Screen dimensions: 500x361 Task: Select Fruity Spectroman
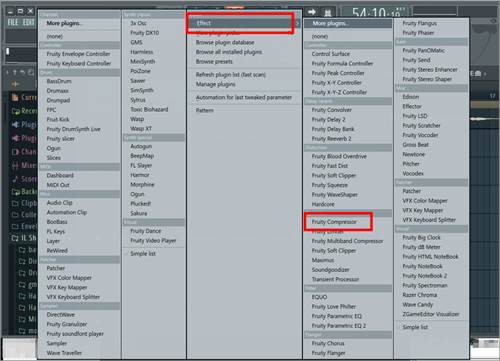(x=425, y=286)
